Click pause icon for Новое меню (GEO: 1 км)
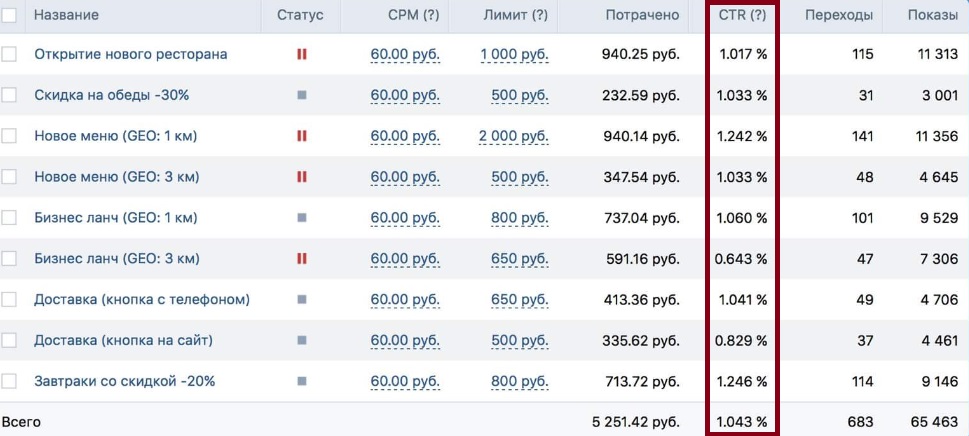This screenshot has height=436, width=969. coord(301,136)
